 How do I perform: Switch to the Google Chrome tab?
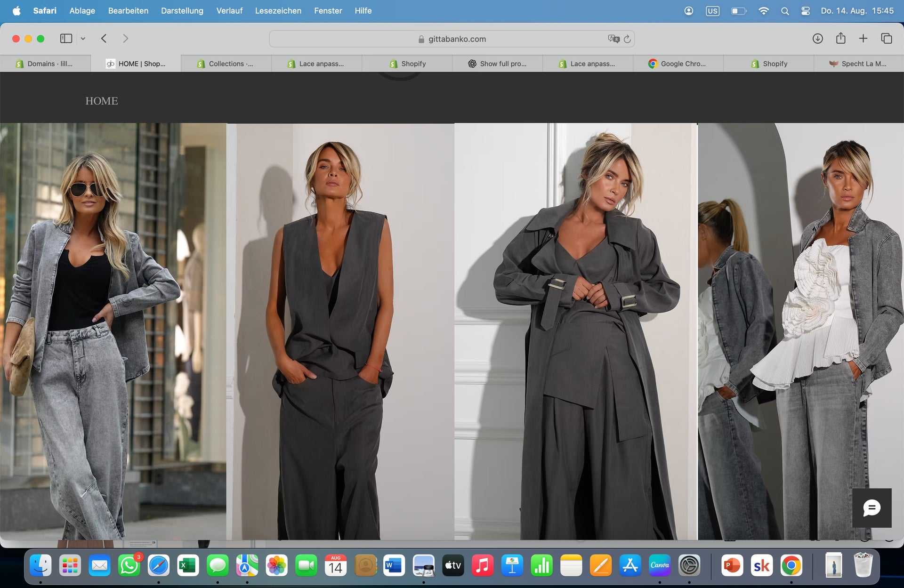tap(678, 64)
